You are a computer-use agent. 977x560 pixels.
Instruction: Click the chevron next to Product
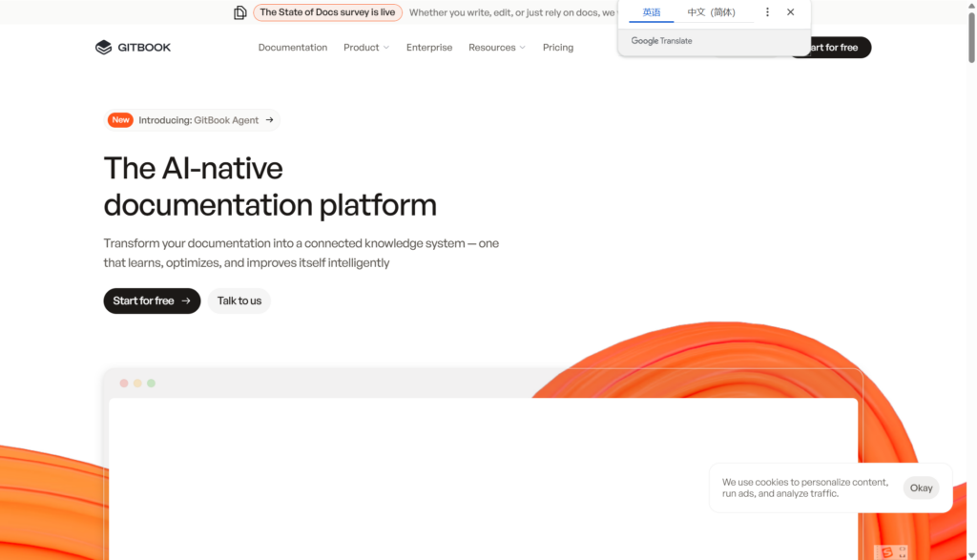click(x=386, y=48)
